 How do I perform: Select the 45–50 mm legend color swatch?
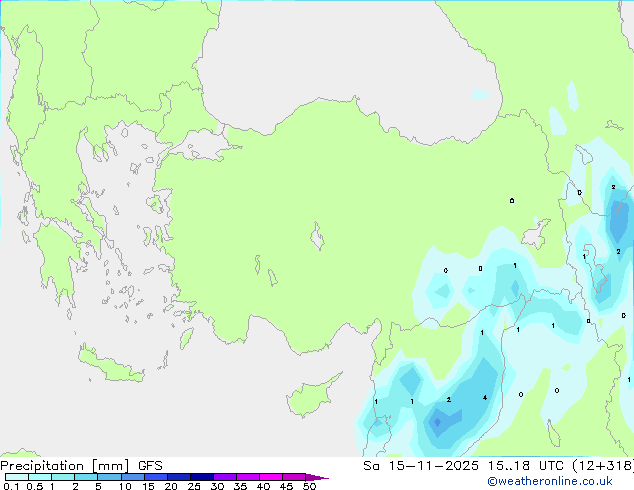294,477
